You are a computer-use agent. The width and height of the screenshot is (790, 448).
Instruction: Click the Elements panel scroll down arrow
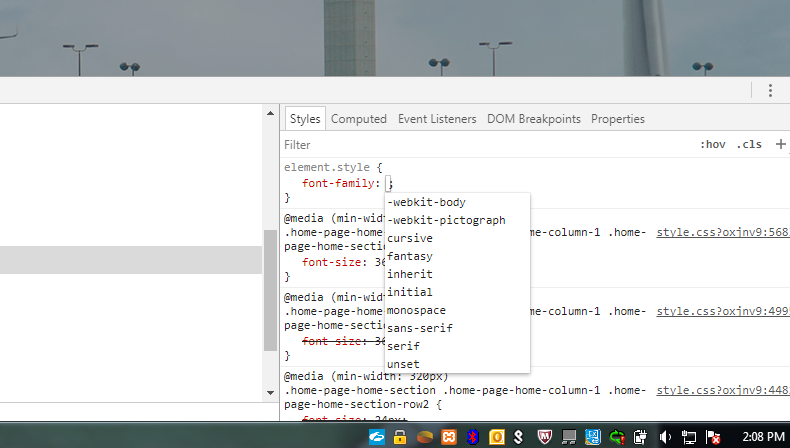click(271, 393)
